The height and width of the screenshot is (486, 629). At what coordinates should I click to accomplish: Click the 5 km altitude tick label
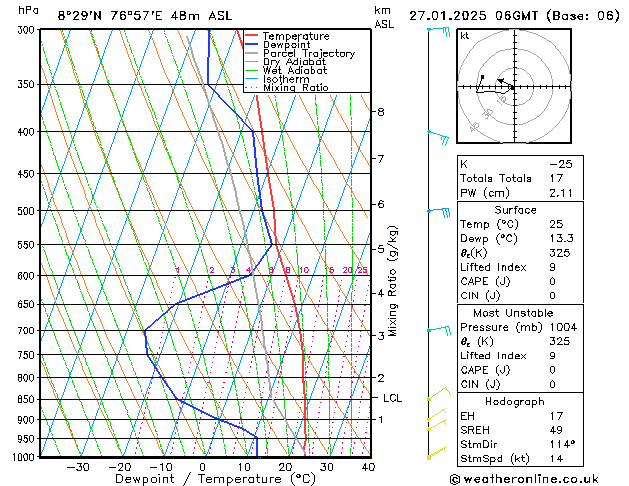[381, 249]
